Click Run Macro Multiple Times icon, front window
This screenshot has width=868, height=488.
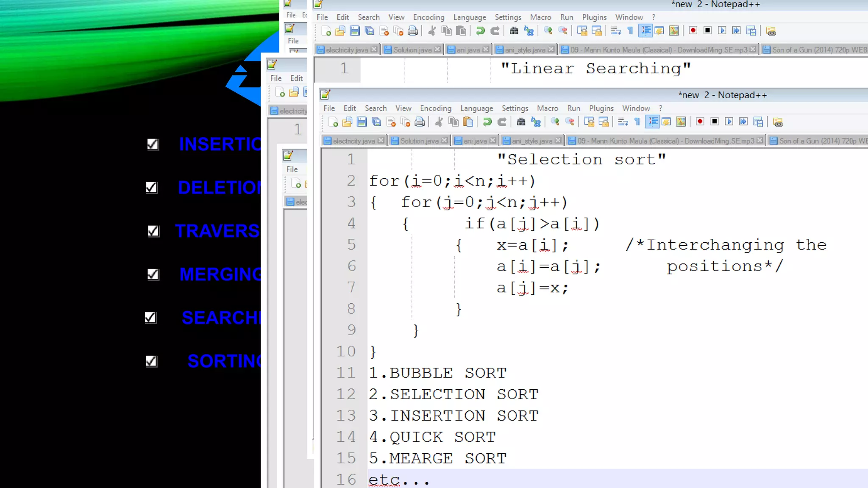(743, 122)
